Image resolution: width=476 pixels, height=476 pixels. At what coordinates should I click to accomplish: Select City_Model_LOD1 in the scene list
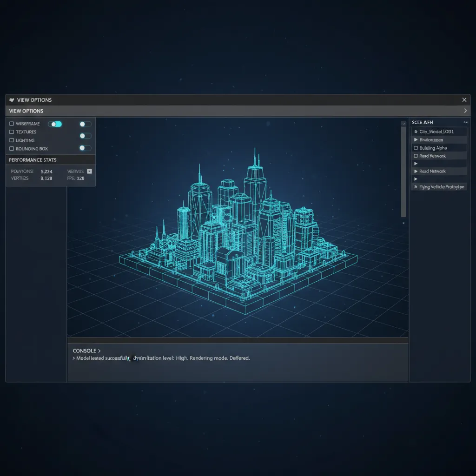coord(437,131)
